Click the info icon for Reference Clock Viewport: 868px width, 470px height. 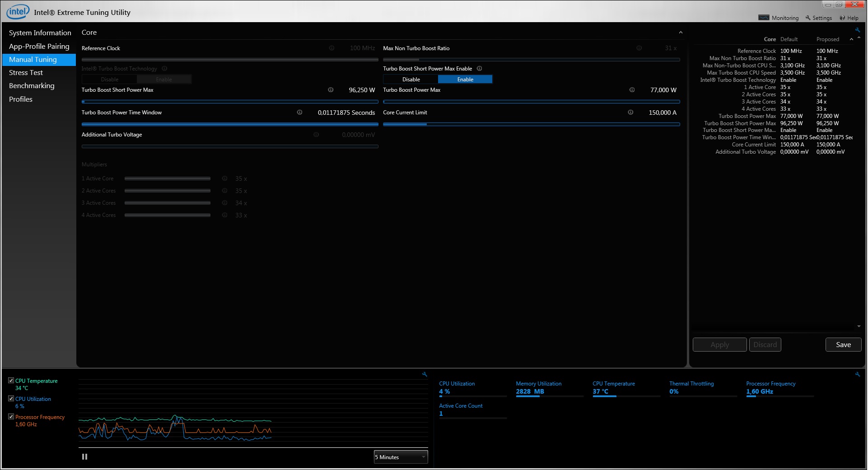tap(331, 48)
